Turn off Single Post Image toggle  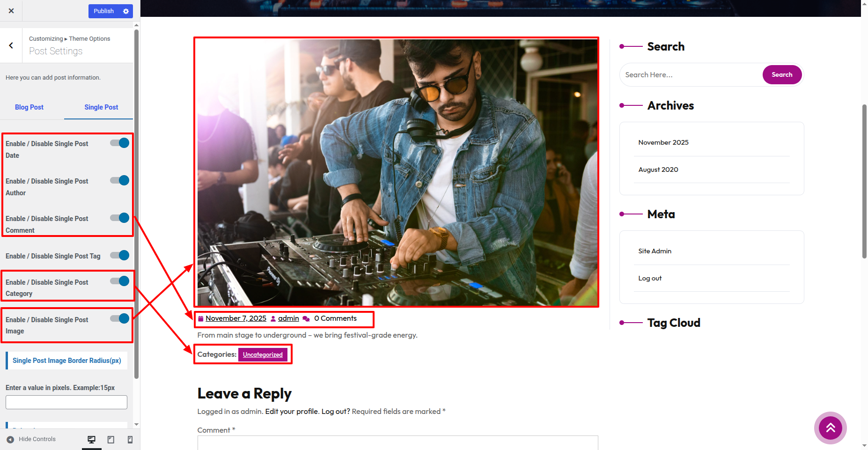coord(120,319)
